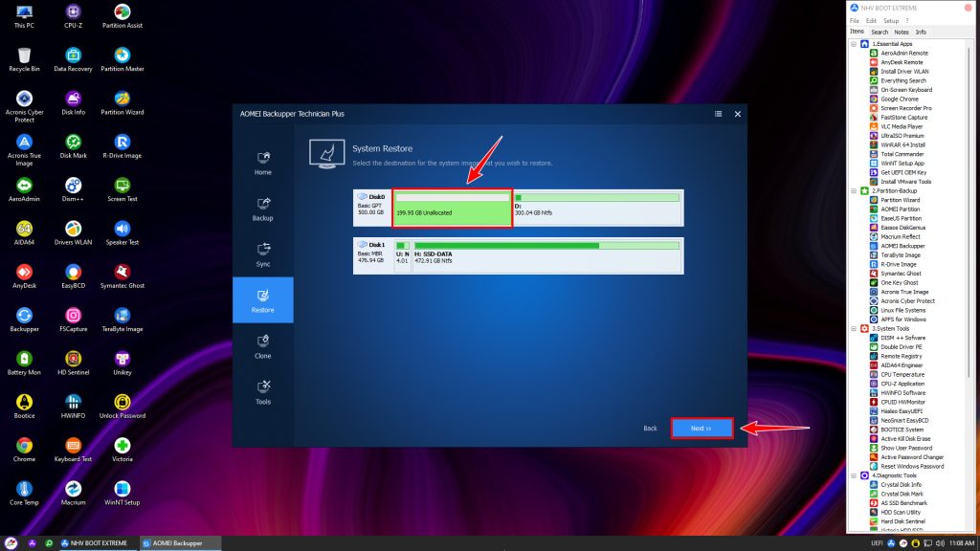This screenshot has height=551, width=980.
Task: Open the R-Drive Image desktop icon
Action: pyautogui.click(x=122, y=146)
